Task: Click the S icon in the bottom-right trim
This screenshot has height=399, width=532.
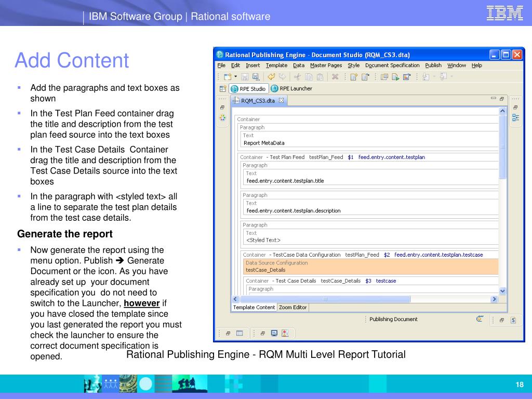Action: pos(513,320)
